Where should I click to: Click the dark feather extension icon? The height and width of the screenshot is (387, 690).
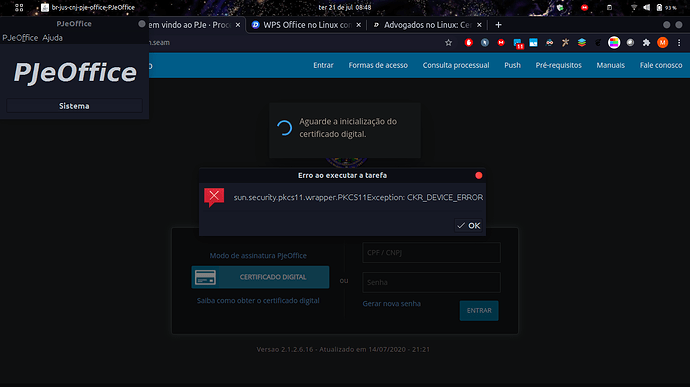(x=598, y=43)
